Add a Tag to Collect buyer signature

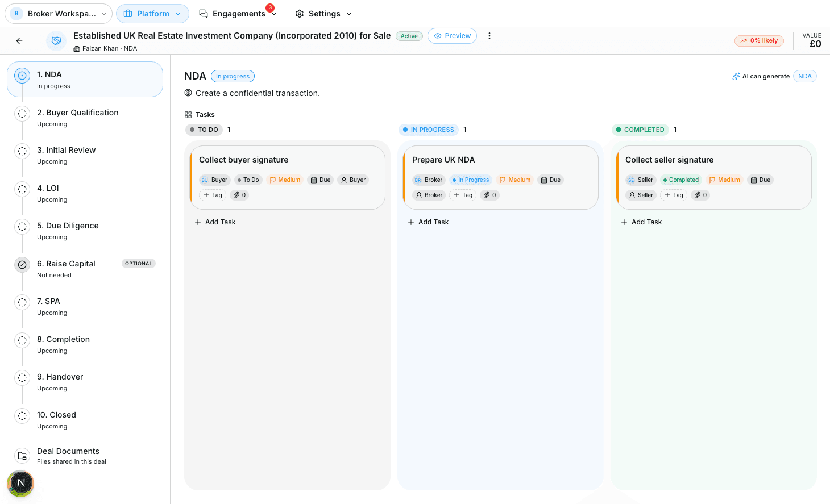[x=213, y=195]
